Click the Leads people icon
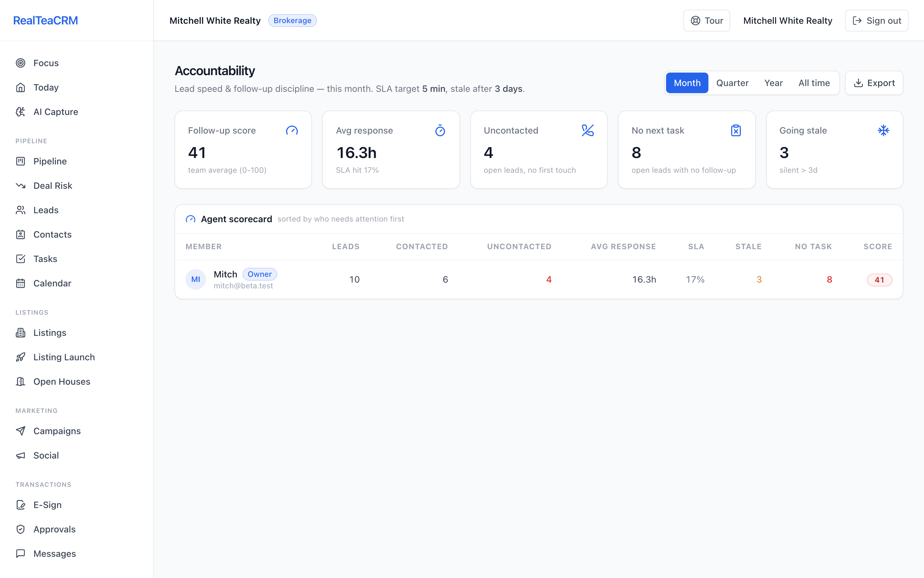The image size is (924, 578). 21,210
